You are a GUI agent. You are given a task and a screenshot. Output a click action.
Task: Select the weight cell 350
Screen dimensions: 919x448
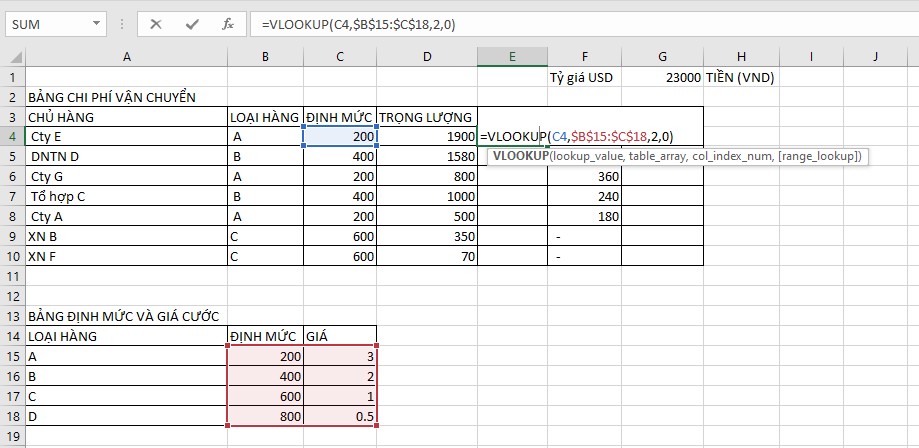(427, 236)
